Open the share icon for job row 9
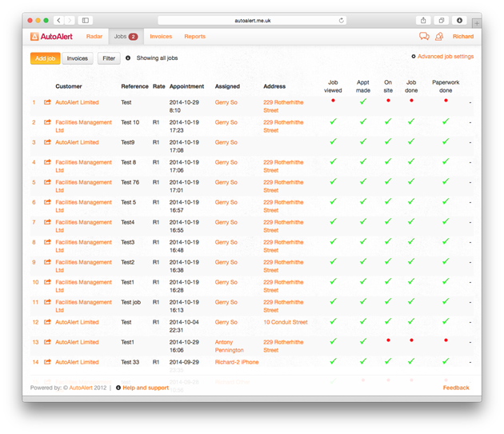 pyautogui.click(x=47, y=262)
